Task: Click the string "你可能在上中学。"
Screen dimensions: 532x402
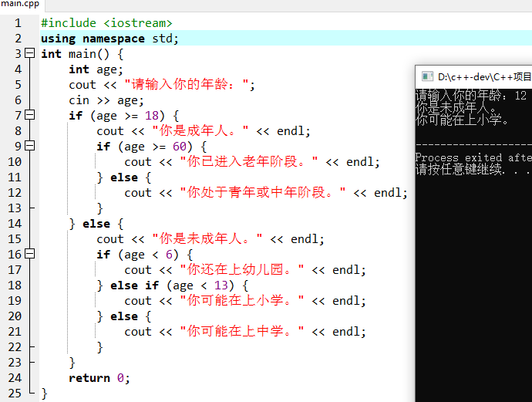Action: click(242, 331)
